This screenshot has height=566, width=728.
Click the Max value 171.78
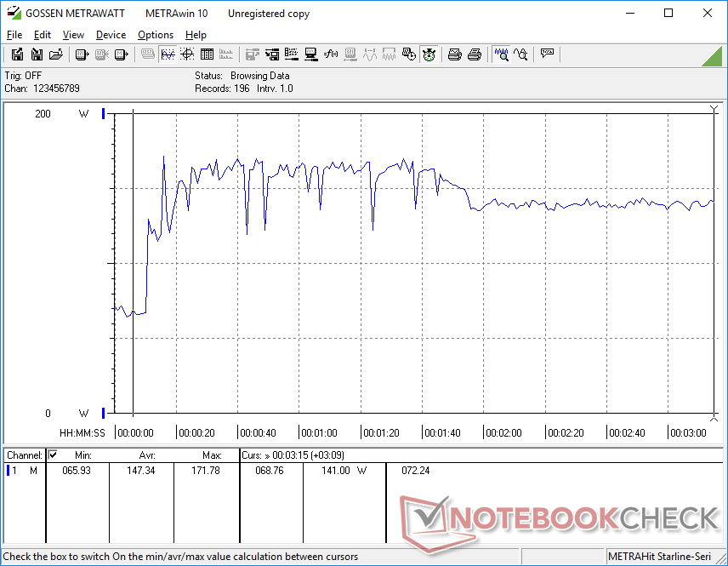point(206,471)
